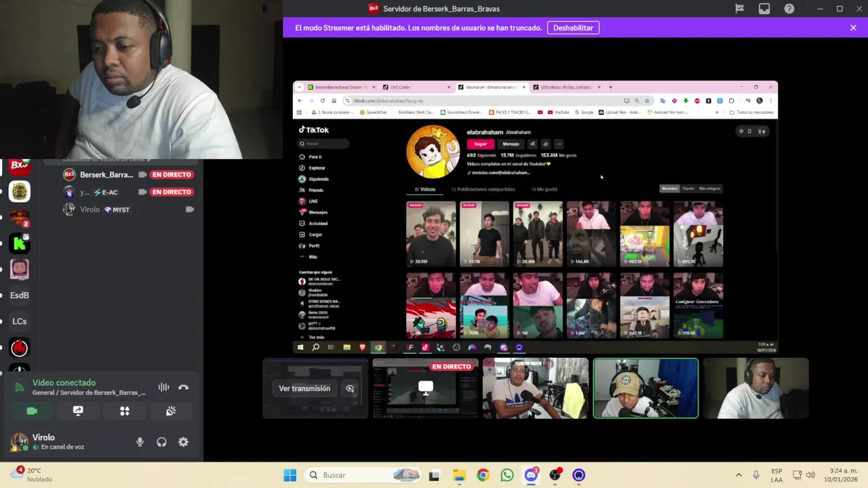Image resolution: width=868 pixels, height=488 pixels.
Task: Click the MYST server tag next to Virolo
Action: [x=117, y=209]
